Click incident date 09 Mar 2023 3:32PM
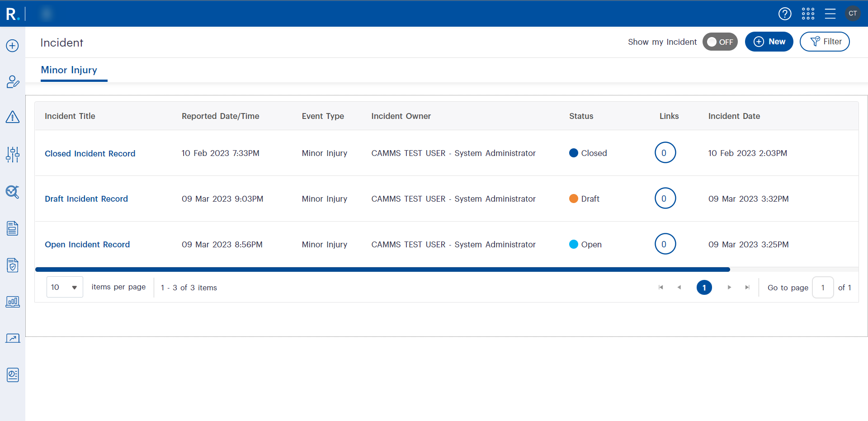 tap(749, 199)
